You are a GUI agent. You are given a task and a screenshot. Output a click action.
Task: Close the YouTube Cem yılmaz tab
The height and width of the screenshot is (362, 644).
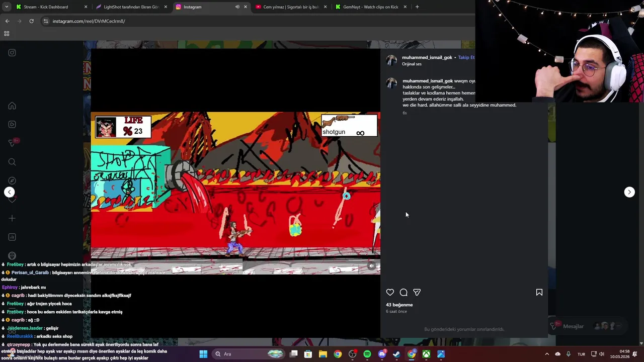click(x=325, y=7)
